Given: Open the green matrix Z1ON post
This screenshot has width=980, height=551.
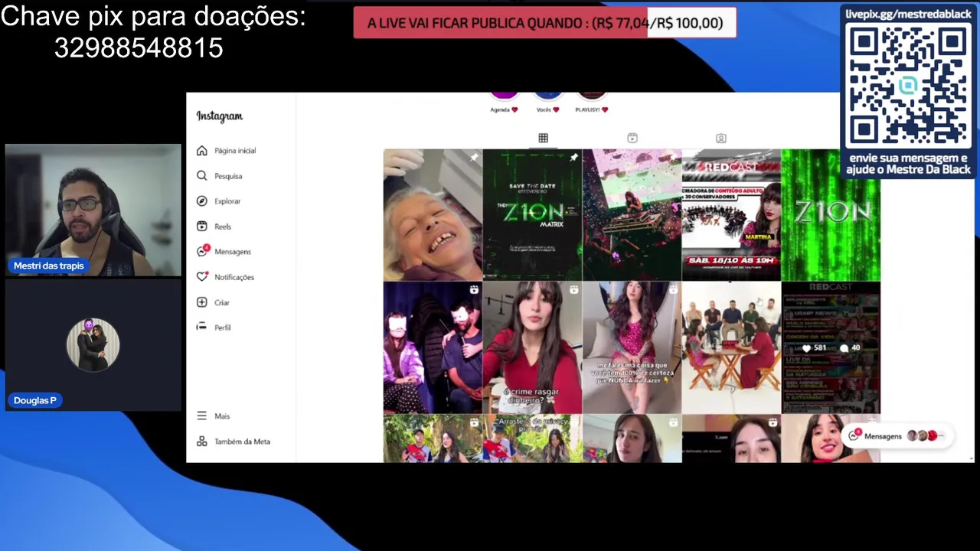Looking at the screenshot, I should pos(831,215).
